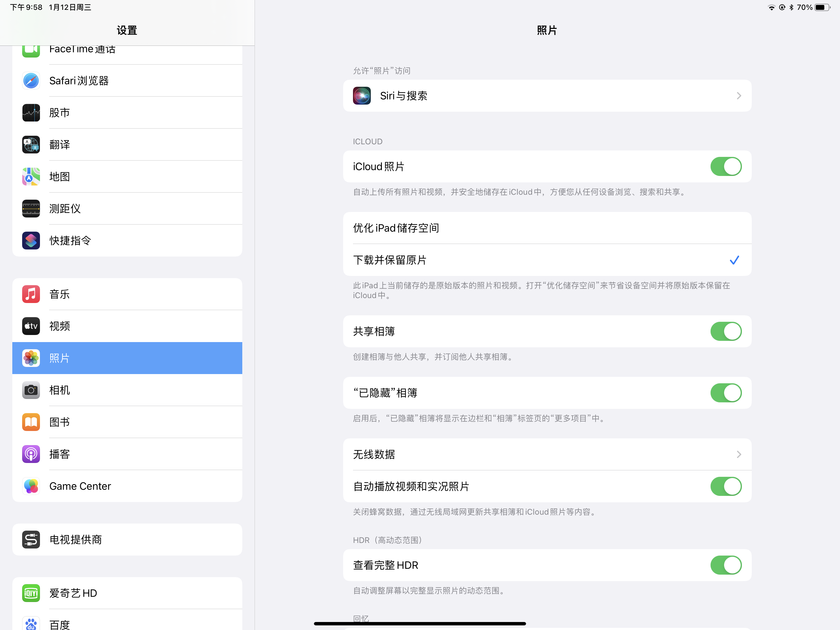Image resolution: width=840 pixels, height=630 pixels.
Task: Open 无线数据 disclosure chevron
Action: (x=738, y=454)
